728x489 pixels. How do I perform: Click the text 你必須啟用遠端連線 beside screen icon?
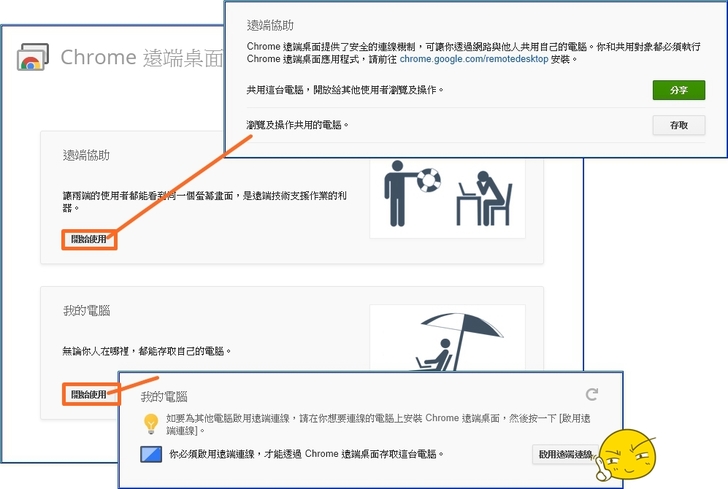[x=306, y=454]
